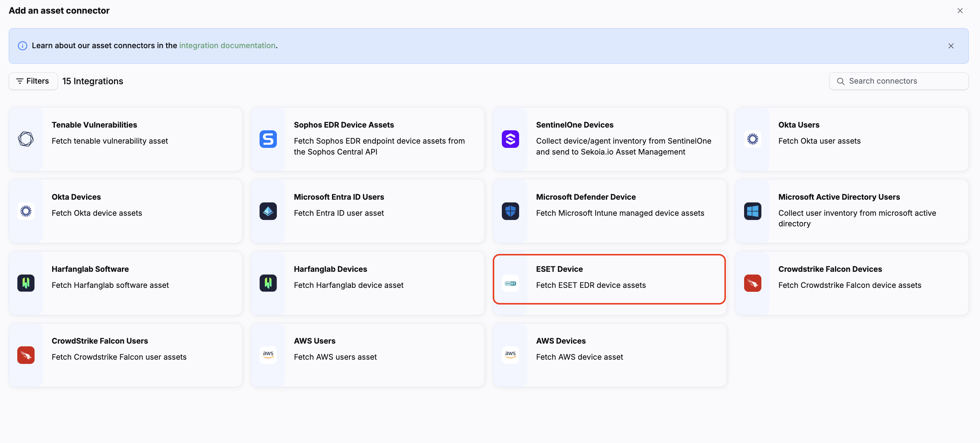Click the Microsoft Active Directory Windows icon
This screenshot has width=980, height=443.
tap(753, 211)
